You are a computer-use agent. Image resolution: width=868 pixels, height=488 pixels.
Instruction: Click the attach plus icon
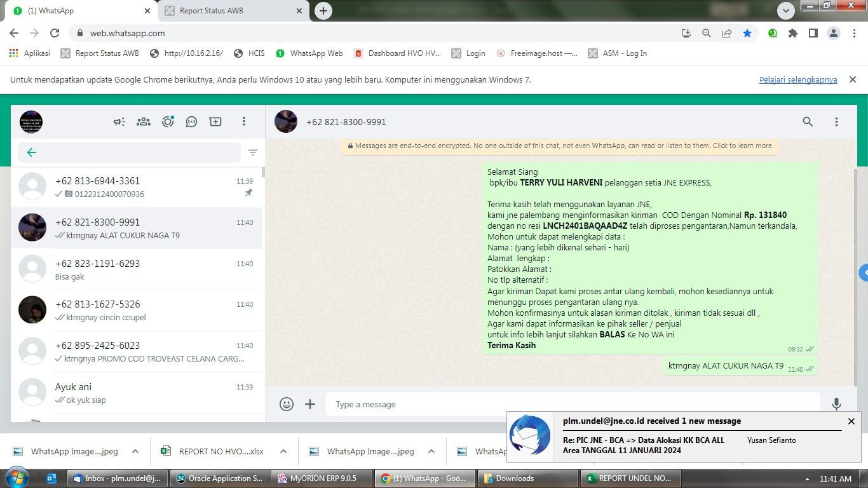pyautogui.click(x=310, y=404)
